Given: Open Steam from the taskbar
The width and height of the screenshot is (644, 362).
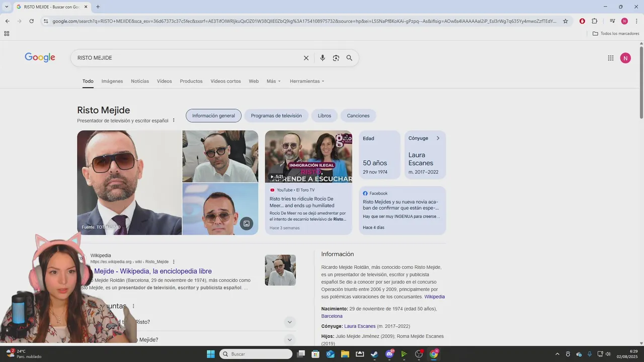Looking at the screenshot, I should [x=374, y=354].
